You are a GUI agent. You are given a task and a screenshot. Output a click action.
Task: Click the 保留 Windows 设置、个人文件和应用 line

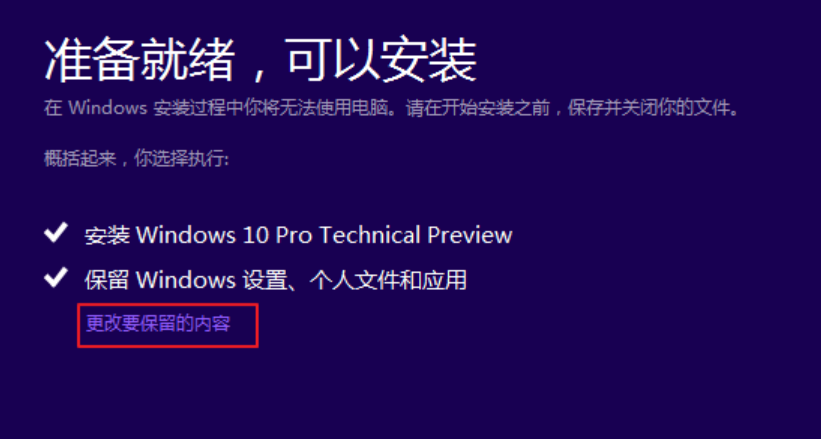coord(275,280)
